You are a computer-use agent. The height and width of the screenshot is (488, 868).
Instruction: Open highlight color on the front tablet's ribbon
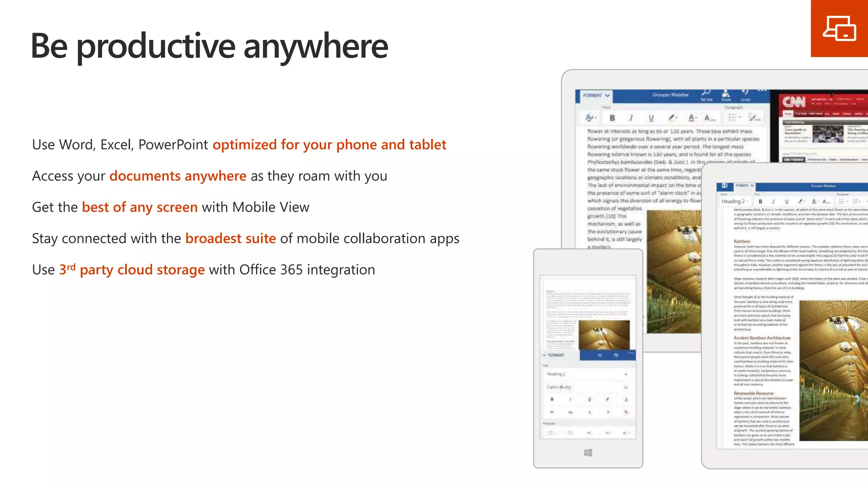point(801,202)
